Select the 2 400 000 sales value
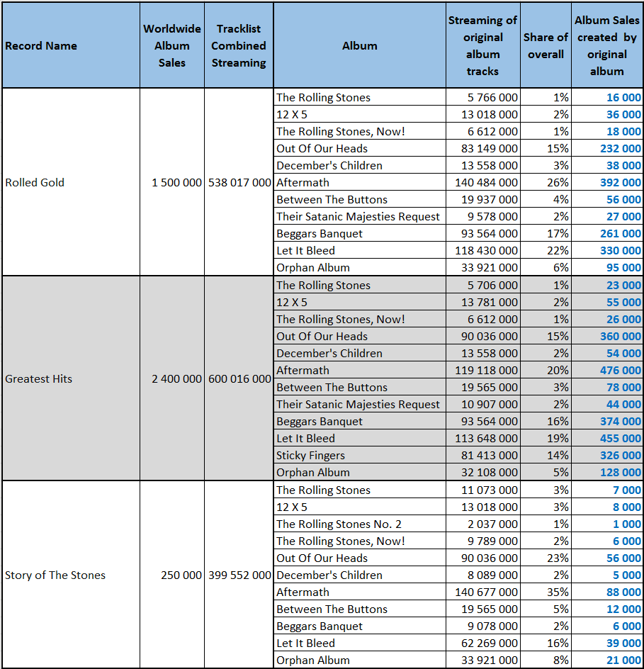 (176, 379)
